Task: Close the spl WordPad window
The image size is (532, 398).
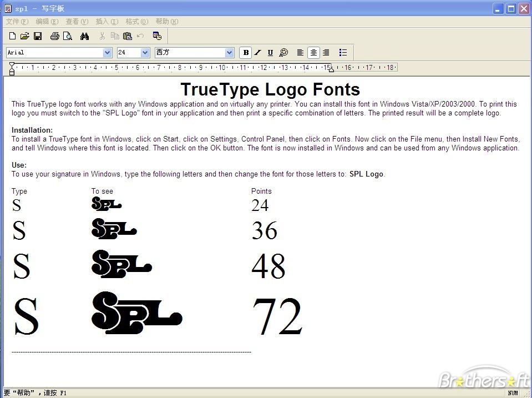Action: tap(524, 8)
